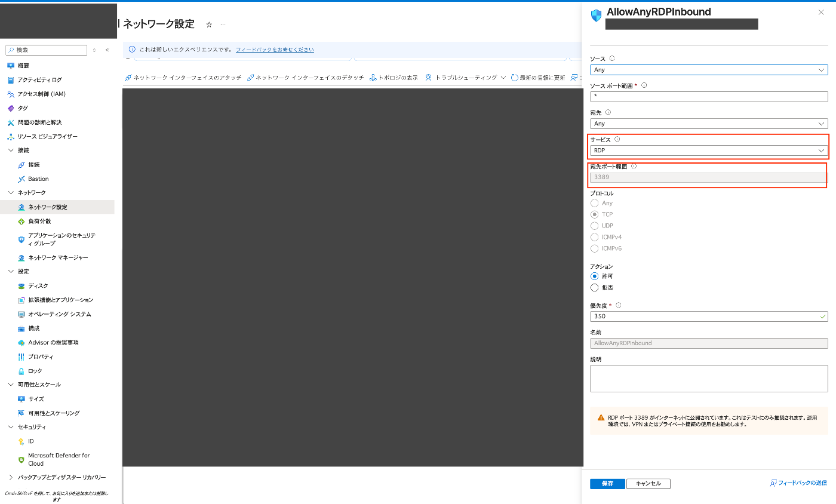Collapse the セキュリティ section in sidebar
The image size is (836, 504).
[x=11, y=428]
